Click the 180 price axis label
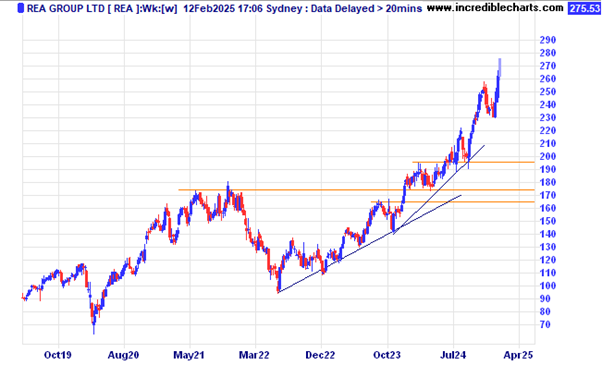The width and height of the screenshot is (602, 365). coord(547,182)
